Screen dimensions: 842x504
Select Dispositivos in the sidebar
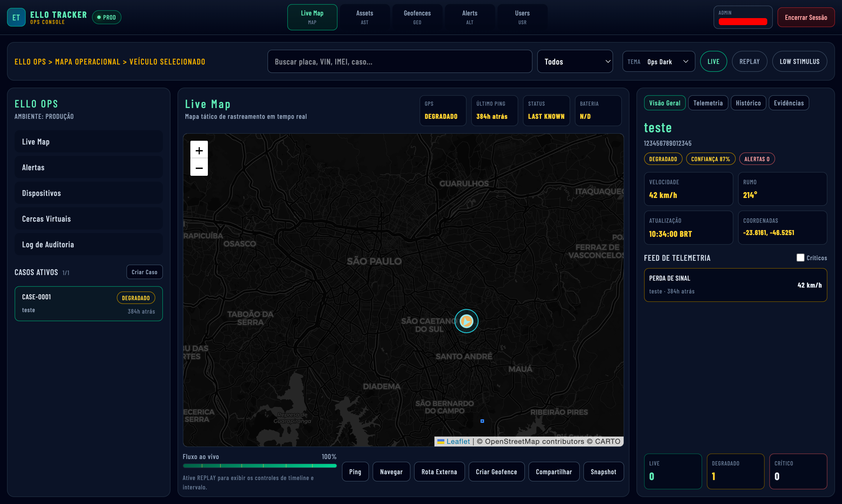[89, 193]
